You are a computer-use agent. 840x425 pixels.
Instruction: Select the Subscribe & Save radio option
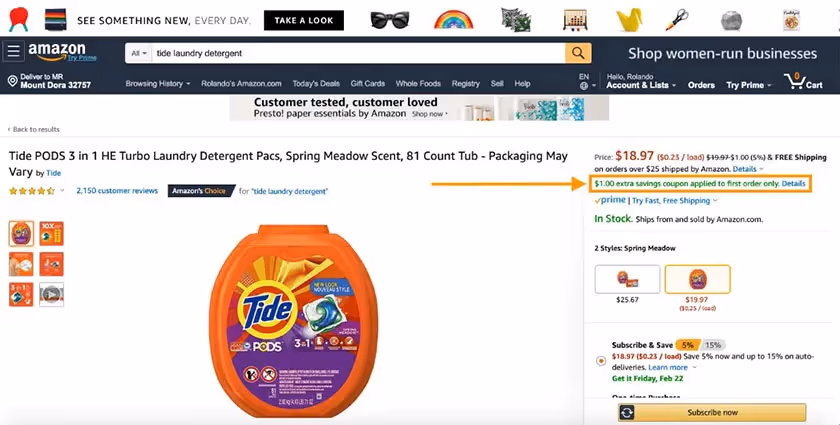pyautogui.click(x=601, y=361)
